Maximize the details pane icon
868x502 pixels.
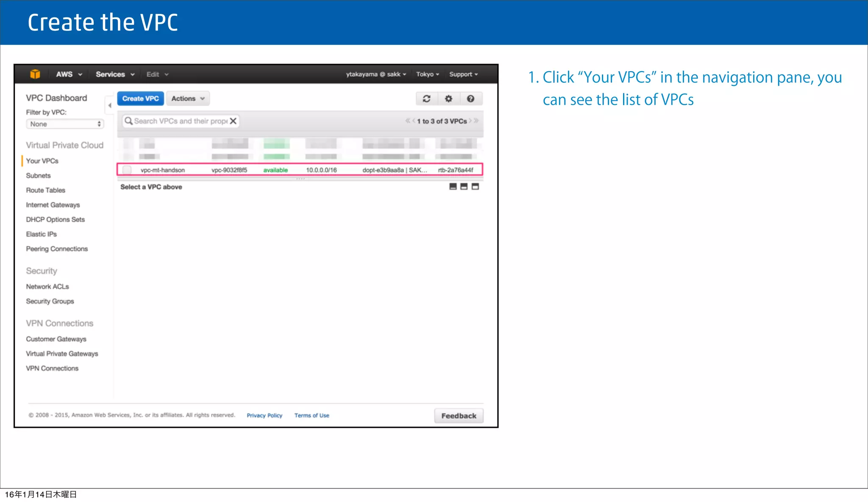[x=475, y=187]
